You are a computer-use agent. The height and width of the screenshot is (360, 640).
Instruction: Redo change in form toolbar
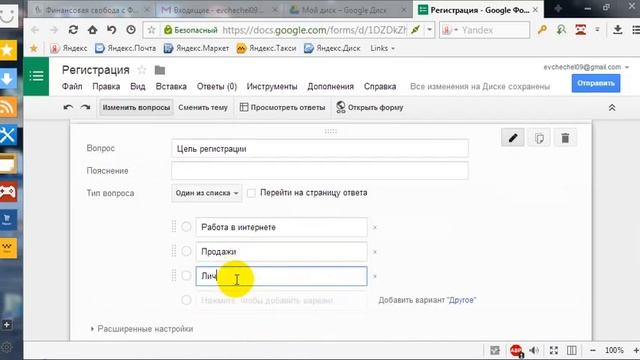click(85, 107)
